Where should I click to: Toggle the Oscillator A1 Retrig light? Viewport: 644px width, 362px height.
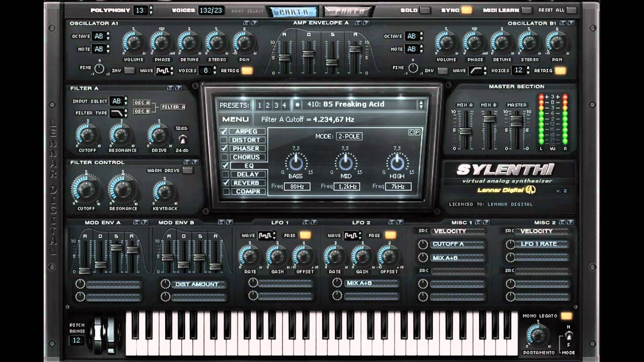[x=247, y=70]
